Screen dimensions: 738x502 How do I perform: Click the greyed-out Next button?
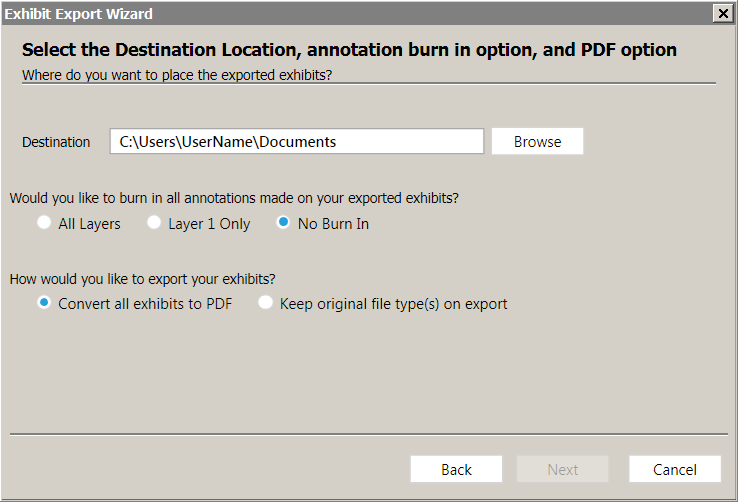(x=562, y=469)
